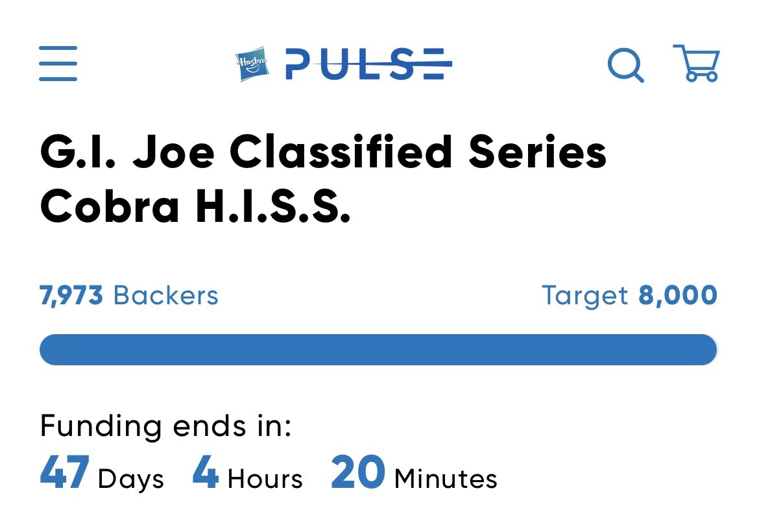
Task: Click the Minutes countdown label
Action: coord(446,479)
